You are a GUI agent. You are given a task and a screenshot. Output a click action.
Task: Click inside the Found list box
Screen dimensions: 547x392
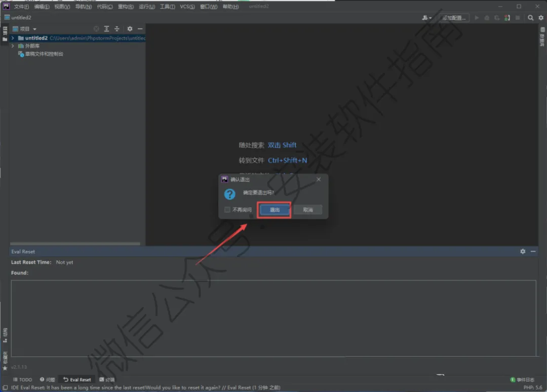273,319
